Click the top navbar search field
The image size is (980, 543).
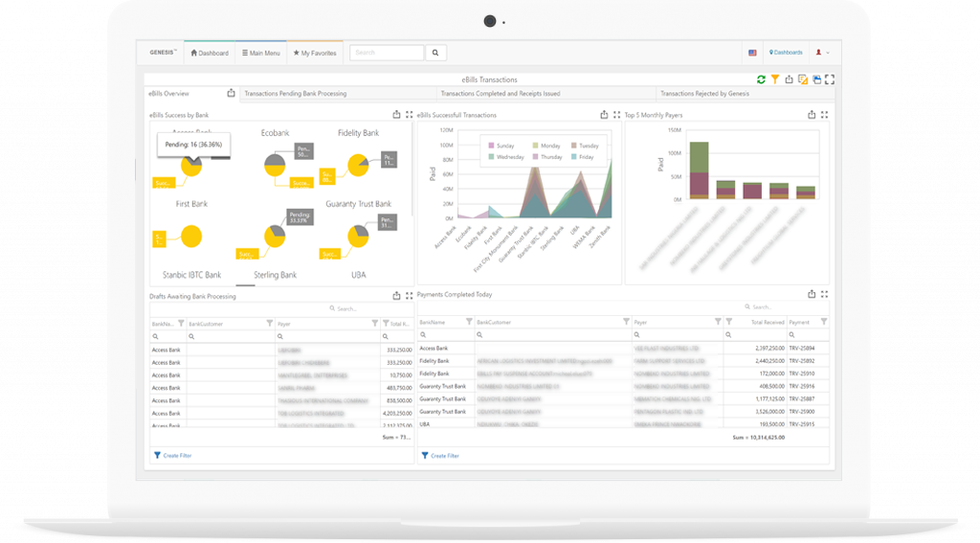(x=387, y=53)
